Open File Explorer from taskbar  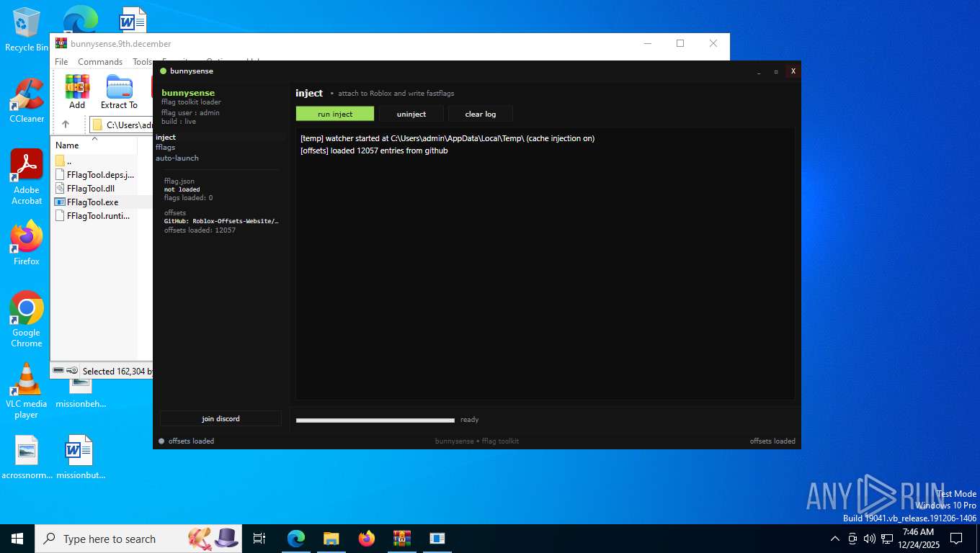click(x=331, y=539)
